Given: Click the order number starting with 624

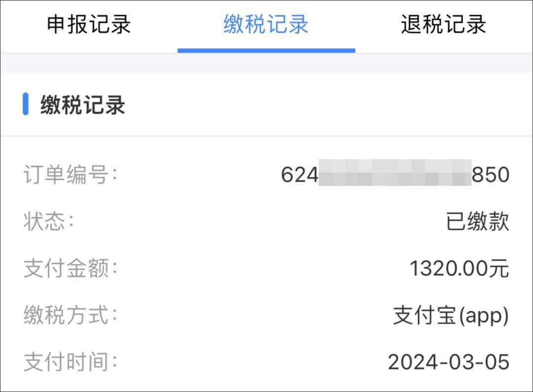Looking at the screenshot, I should [395, 175].
